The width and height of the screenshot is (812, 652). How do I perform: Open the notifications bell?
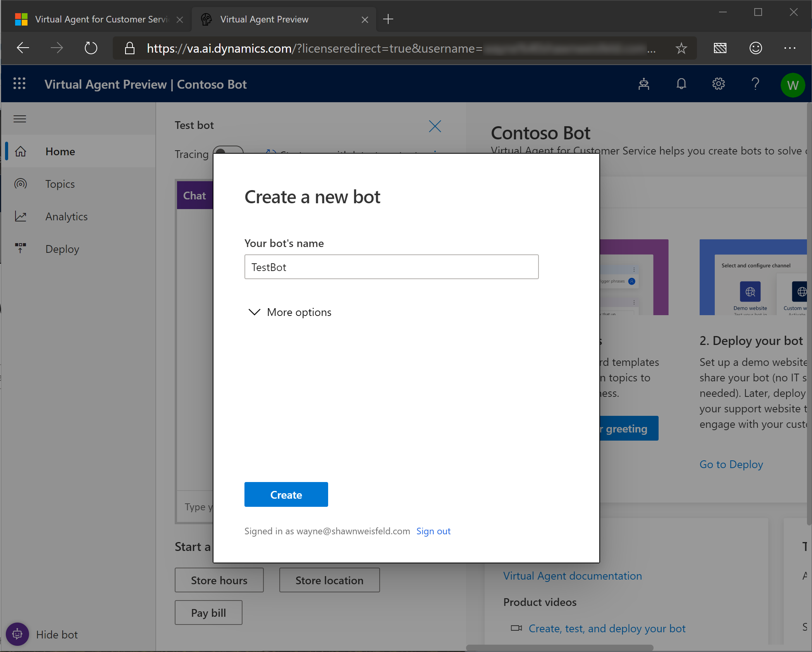681,84
